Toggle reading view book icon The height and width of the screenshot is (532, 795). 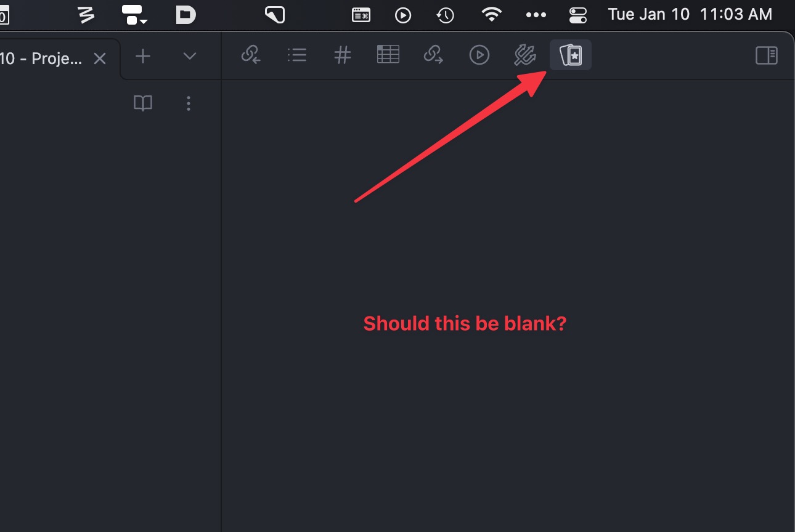143,103
